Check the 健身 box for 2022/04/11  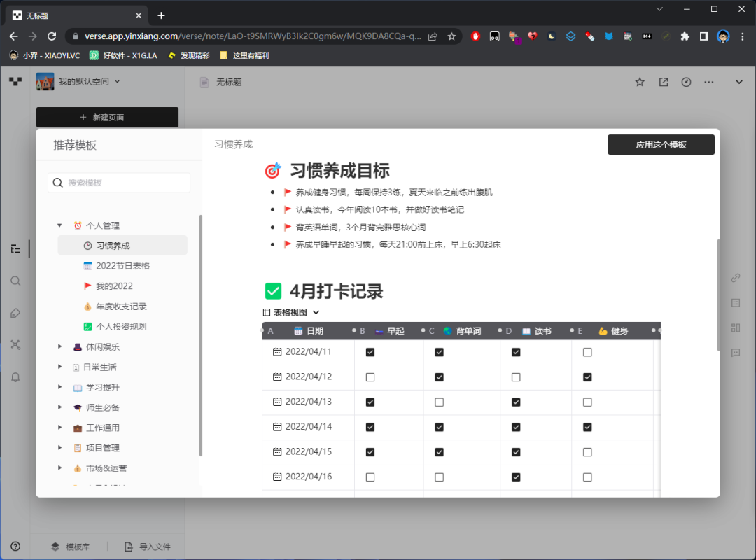(x=586, y=352)
